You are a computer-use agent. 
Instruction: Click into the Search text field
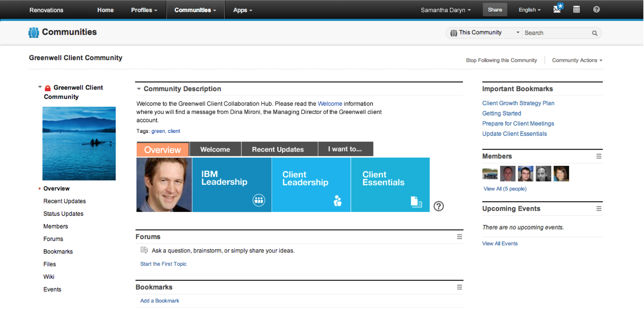point(556,33)
